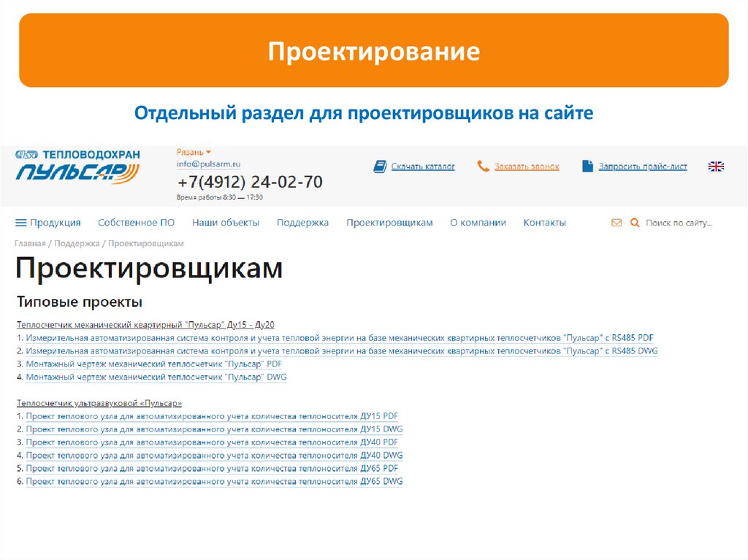
Task: Go to Главная in breadcrumbs
Action: [x=30, y=243]
